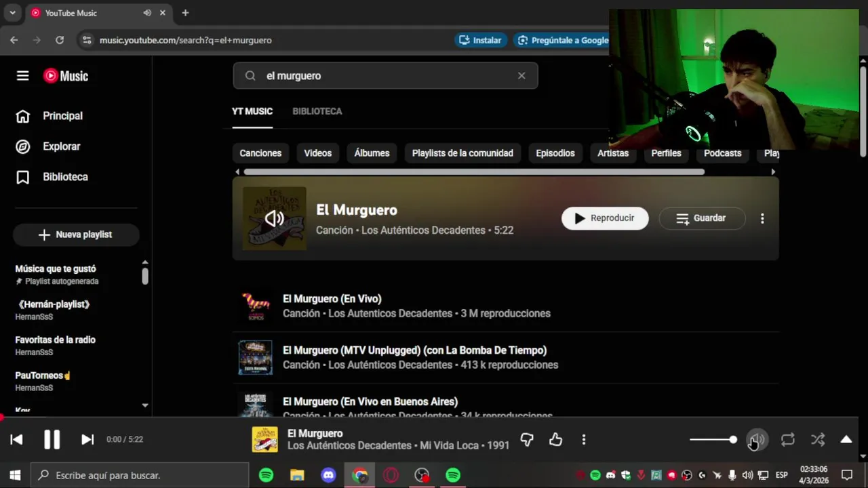The width and height of the screenshot is (868, 488).
Task: Click the sidebar playlist scrollbar thumb
Action: [144, 276]
